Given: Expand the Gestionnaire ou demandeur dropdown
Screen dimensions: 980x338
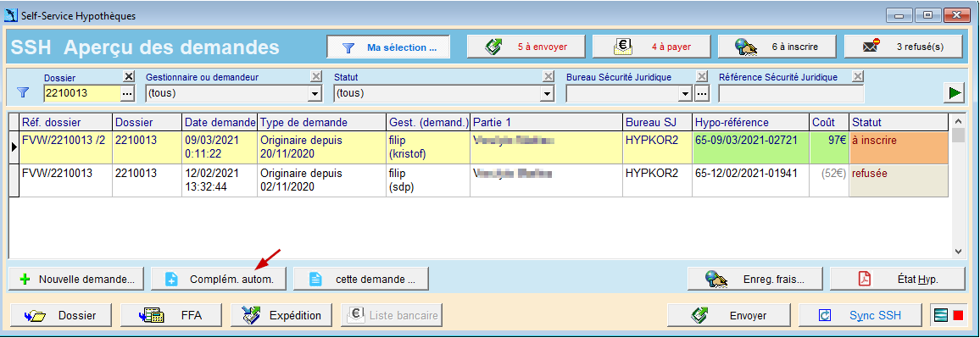Looking at the screenshot, I should pos(315,94).
